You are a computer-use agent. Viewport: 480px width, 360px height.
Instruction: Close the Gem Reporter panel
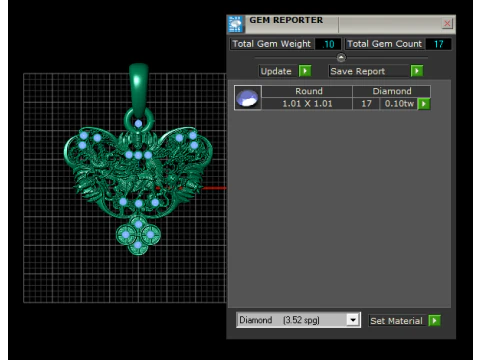pyautogui.click(x=447, y=23)
